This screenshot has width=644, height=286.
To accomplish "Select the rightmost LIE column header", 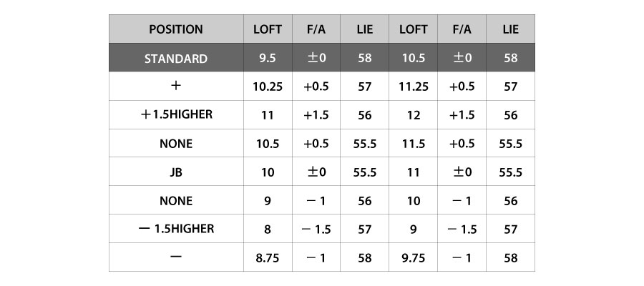I will coord(510,29).
